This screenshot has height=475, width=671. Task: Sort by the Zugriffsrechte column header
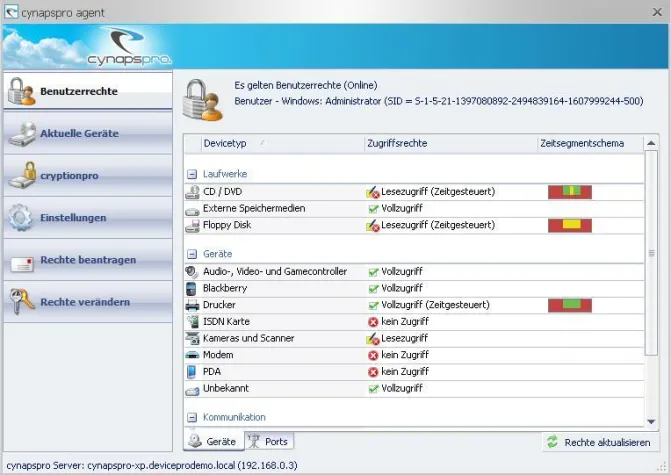tap(451, 143)
